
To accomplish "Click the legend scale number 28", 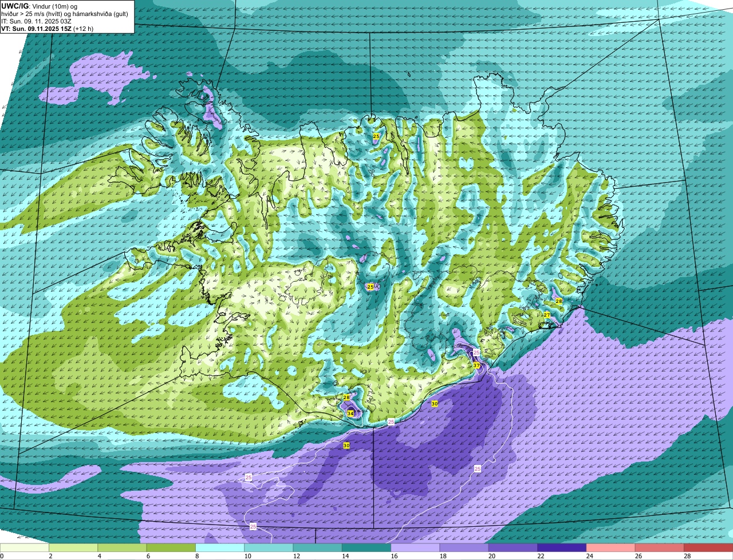I will [687, 556].
